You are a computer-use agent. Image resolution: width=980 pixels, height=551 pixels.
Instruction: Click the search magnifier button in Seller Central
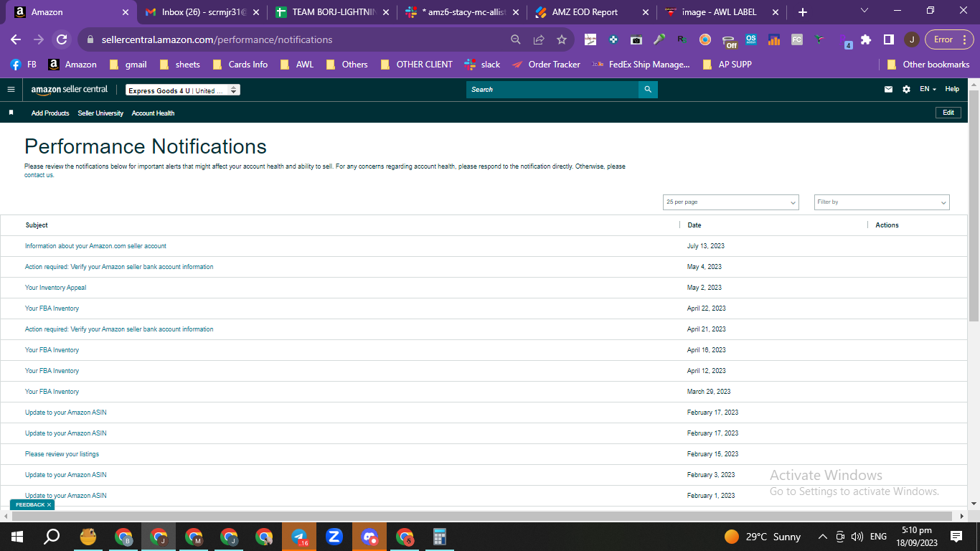648,90
